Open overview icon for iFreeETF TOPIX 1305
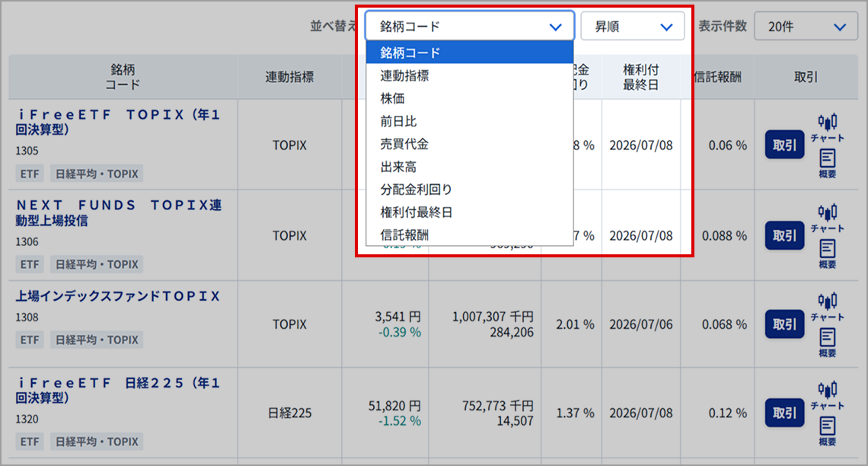This screenshot has height=466, width=868. pos(827,163)
